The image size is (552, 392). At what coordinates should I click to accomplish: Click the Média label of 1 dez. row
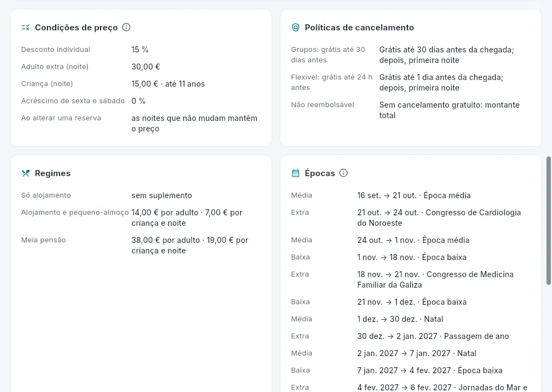pyautogui.click(x=302, y=319)
